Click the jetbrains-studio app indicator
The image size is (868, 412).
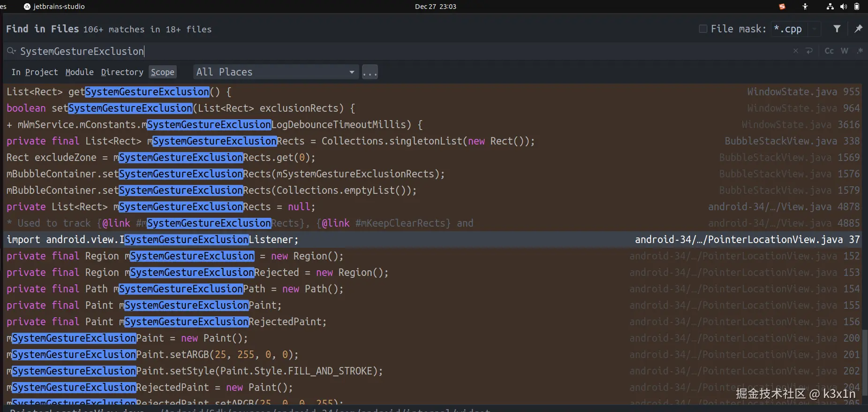coord(54,7)
